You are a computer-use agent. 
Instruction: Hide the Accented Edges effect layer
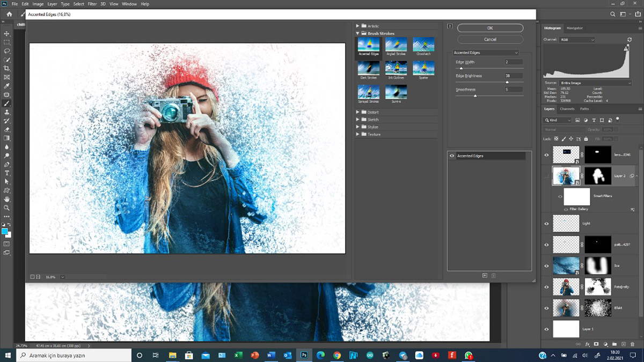point(452,156)
